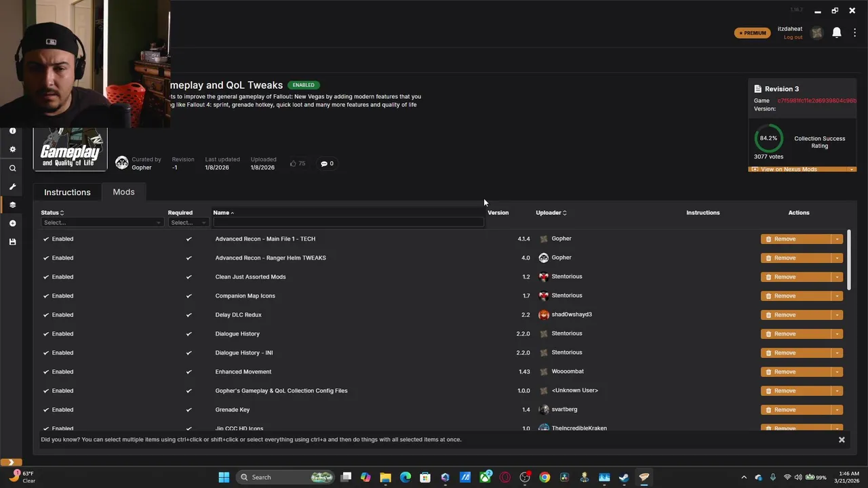The width and height of the screenshot is (868, 488).
Task: Open Steam from the taskbar
Action: tap(624, 477)
